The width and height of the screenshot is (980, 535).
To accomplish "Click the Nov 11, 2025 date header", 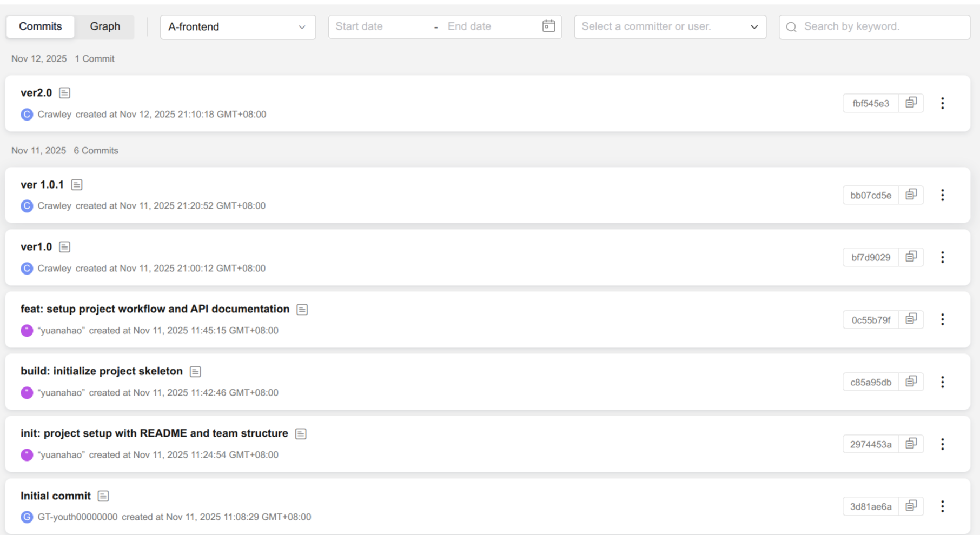I will 38,151.
